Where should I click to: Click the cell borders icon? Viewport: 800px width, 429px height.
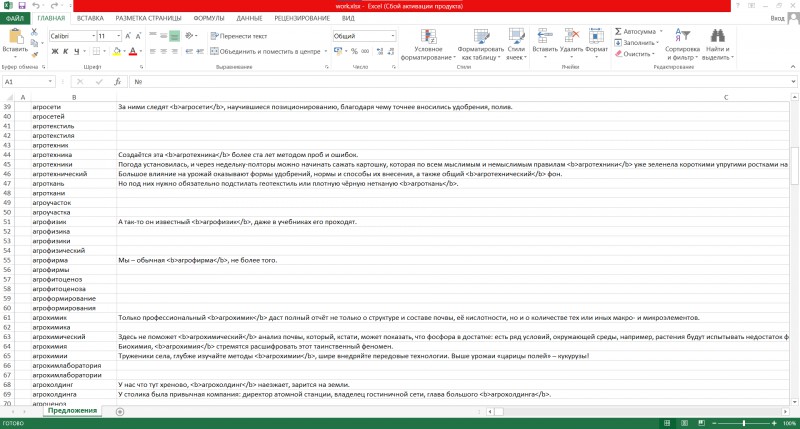tap(96, 51)
